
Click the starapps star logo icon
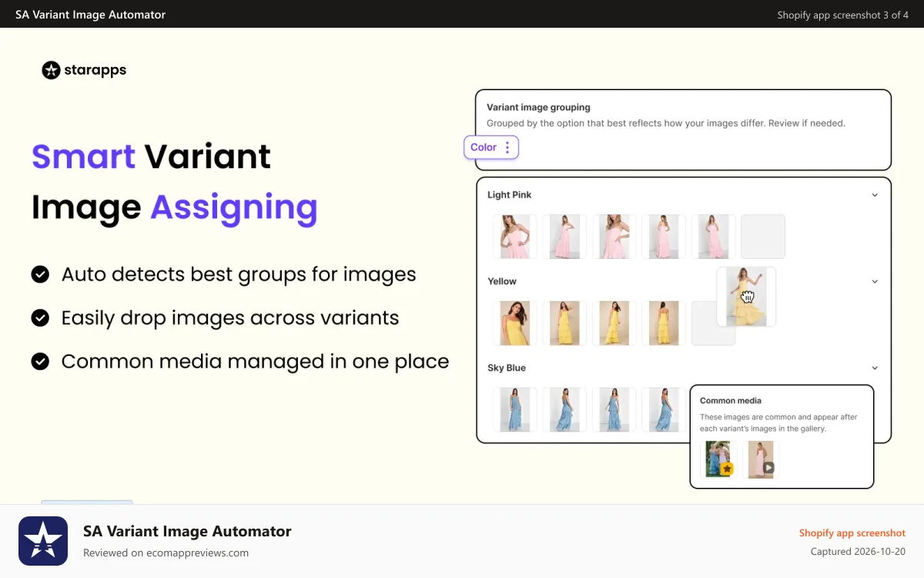point(51,70)
